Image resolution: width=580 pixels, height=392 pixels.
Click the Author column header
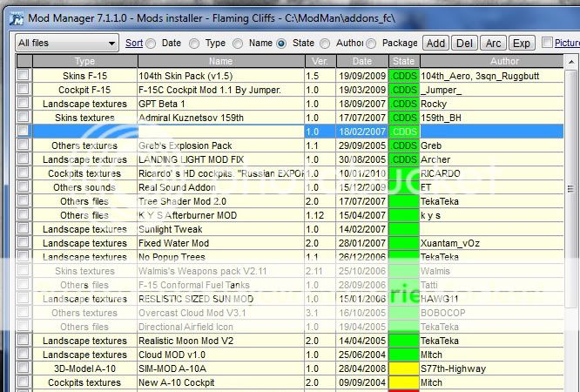pos(491,61)
